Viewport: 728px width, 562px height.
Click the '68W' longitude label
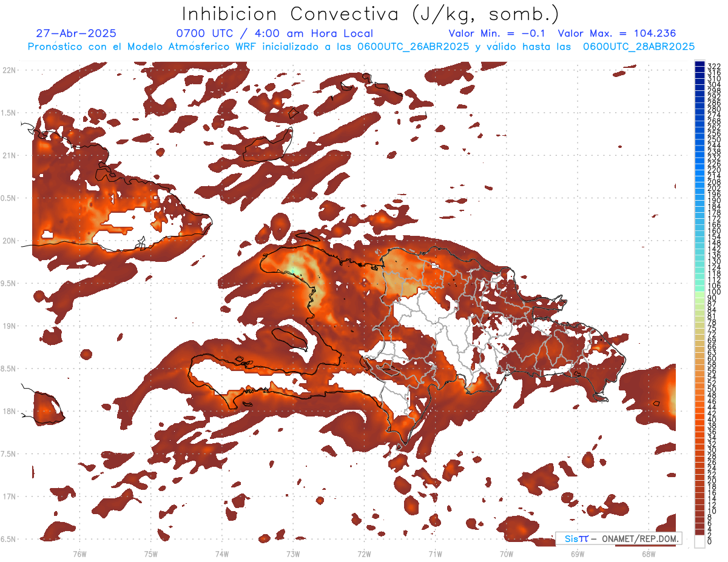click(649, 554)
